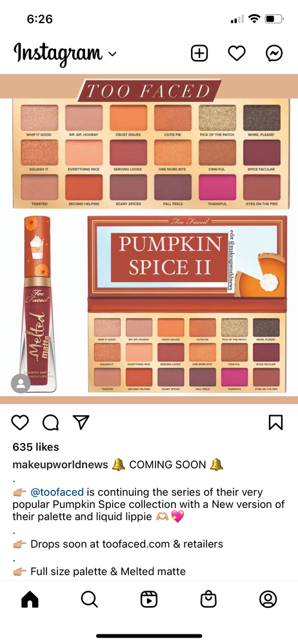View the 635 likes list
This screenshot has width=298, height=644.
coord(35,447)
